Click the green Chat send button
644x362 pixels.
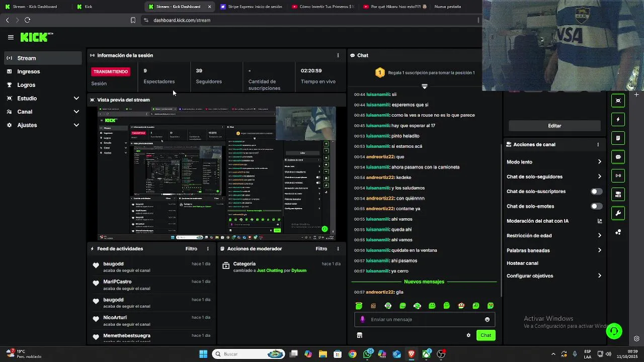[x=486, y=335]
